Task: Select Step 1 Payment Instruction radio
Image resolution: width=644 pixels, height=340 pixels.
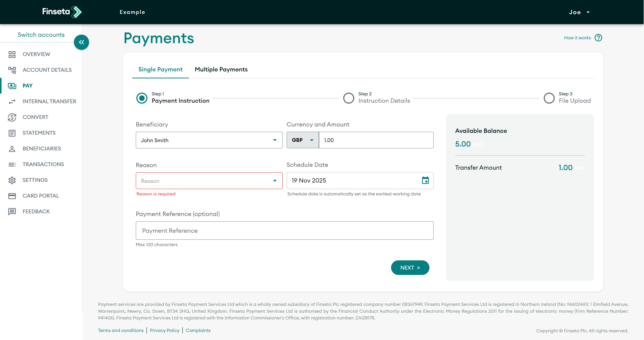Action: (x=142, y=98)
